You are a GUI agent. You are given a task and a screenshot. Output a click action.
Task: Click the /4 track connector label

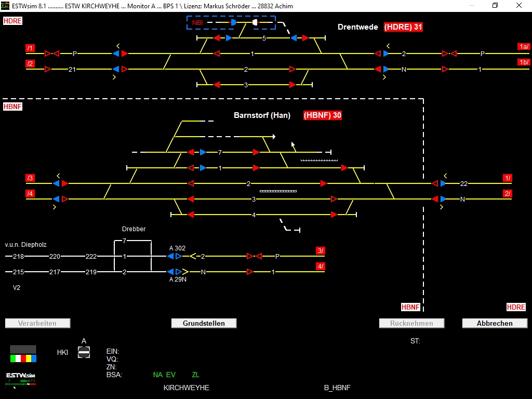click(30, 194)
